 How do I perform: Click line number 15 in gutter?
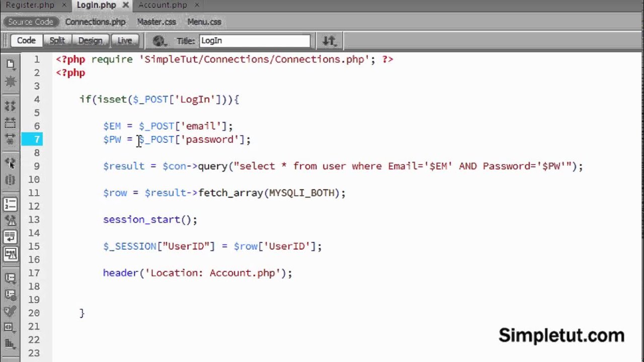click(x=34, y=246)
